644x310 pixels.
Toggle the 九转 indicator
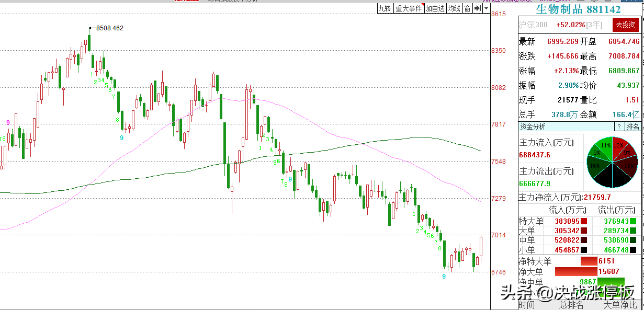click(385, 8)
